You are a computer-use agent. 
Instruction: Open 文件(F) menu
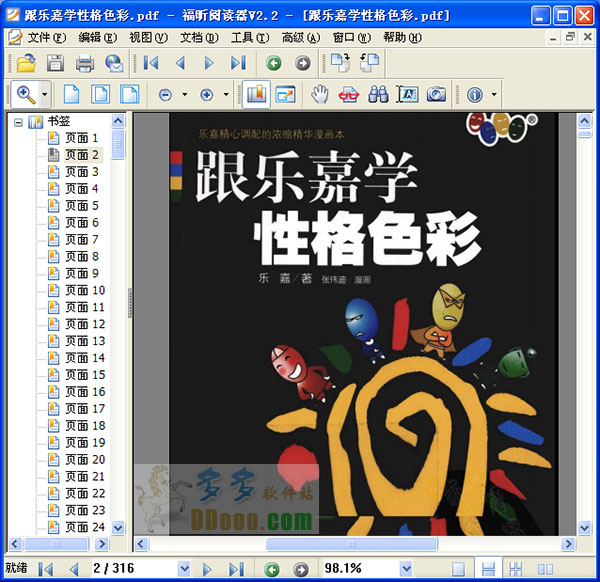pyautogui.click(x=47, y=37)
